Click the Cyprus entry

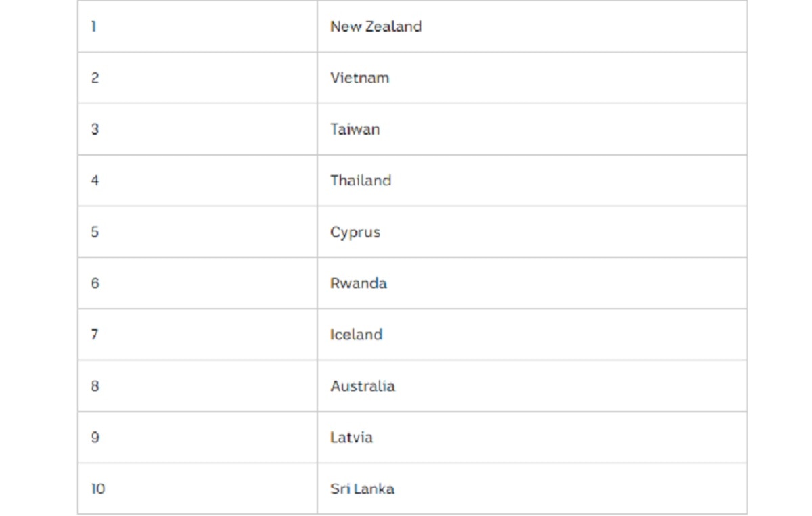pos(355,232)
